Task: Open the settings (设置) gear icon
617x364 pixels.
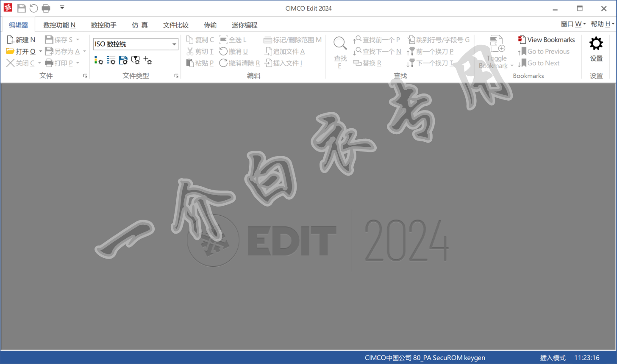Action: tap(596, 44)
